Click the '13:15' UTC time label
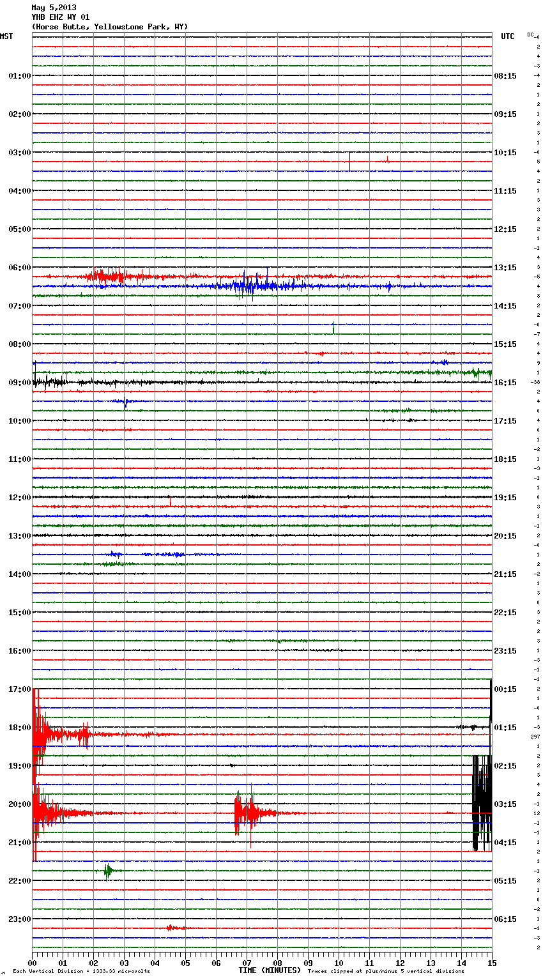The height and width of the screenshot is (980, 543). click(505, 268)
